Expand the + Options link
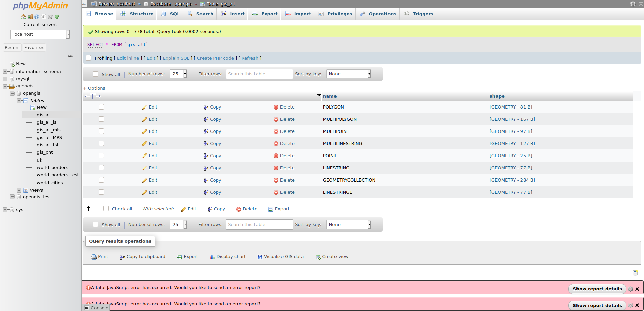The height and width of the screenshot is (311, 644). [x=94, y=88]
